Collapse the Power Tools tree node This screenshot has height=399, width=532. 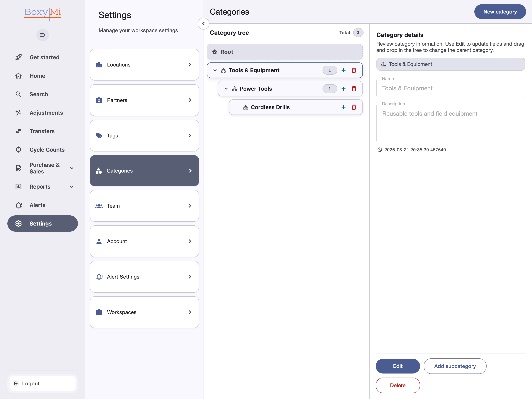point(226,89)
